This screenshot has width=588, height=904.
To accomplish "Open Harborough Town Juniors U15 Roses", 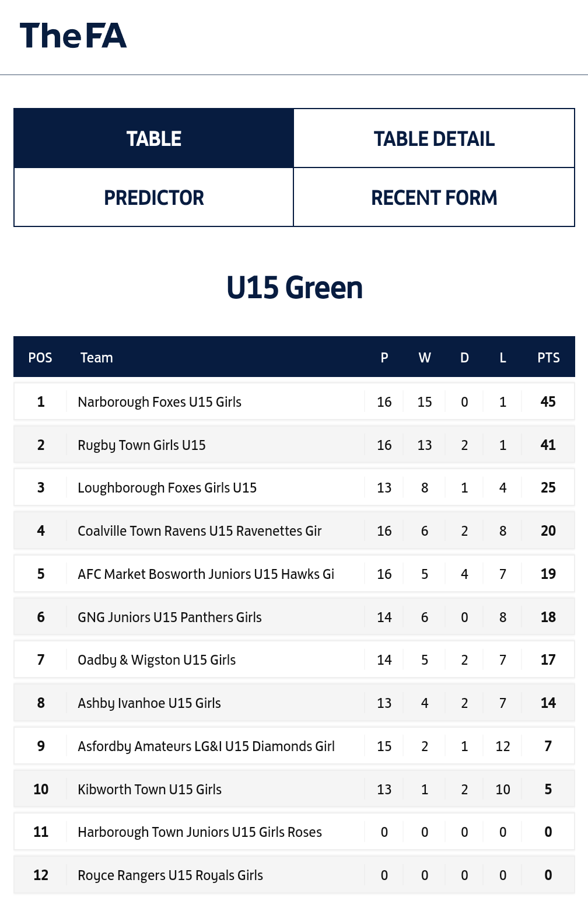I will pos(199,832).
